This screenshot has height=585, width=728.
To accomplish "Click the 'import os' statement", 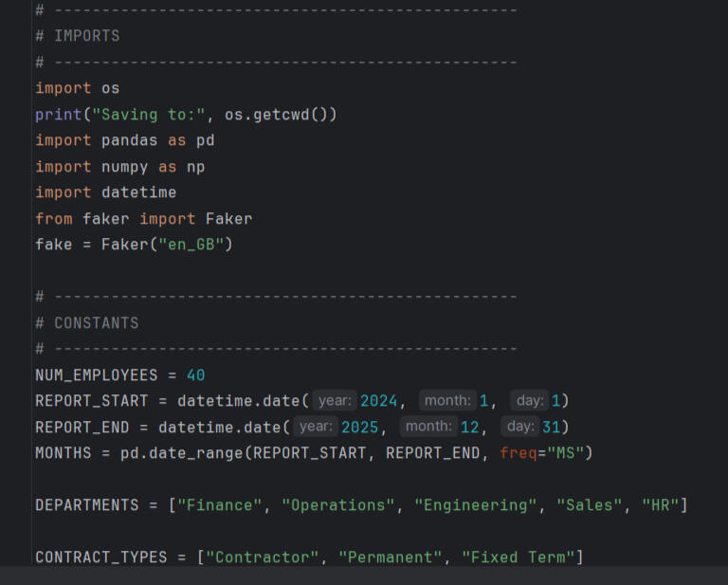I will 78,88.
